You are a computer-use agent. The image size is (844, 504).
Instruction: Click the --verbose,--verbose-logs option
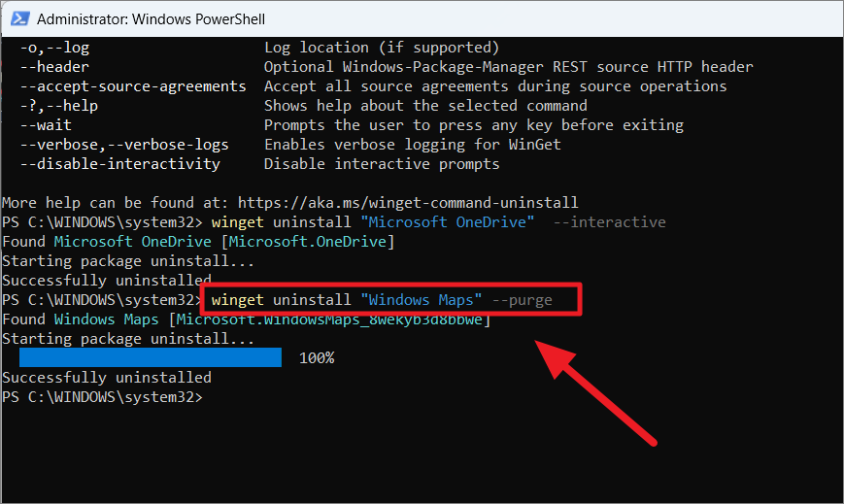click(124, 145)
